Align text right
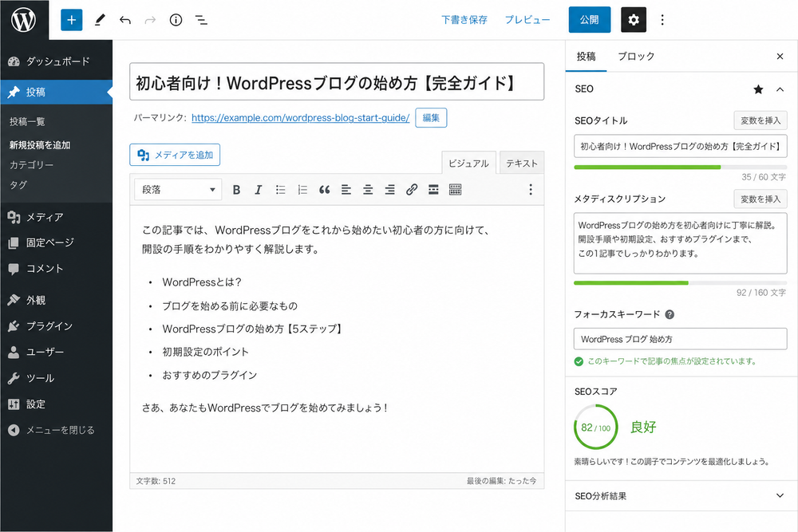 tap(390, 190)
